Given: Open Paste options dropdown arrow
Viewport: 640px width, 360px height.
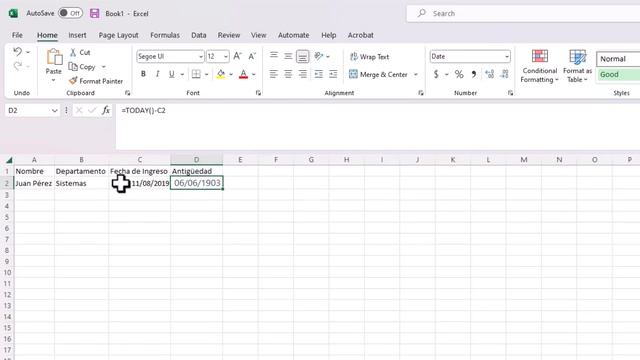Looking at the screenshot, I should 53,80.
